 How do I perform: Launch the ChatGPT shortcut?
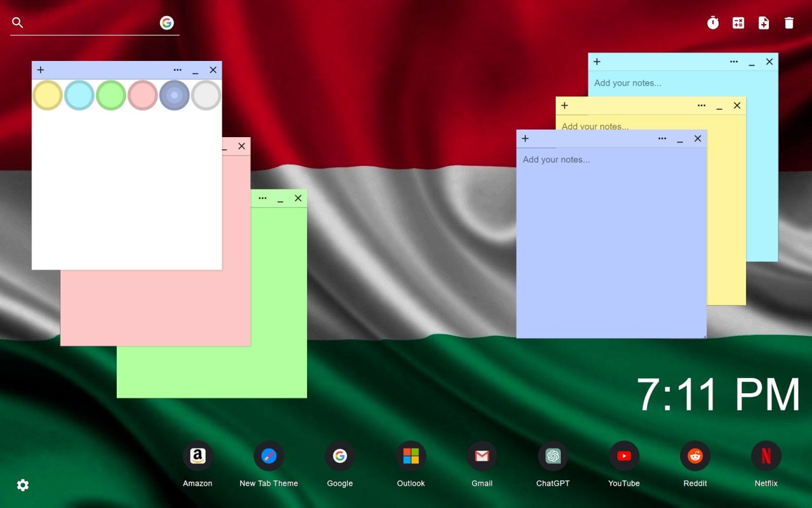(x=553, y=456)
